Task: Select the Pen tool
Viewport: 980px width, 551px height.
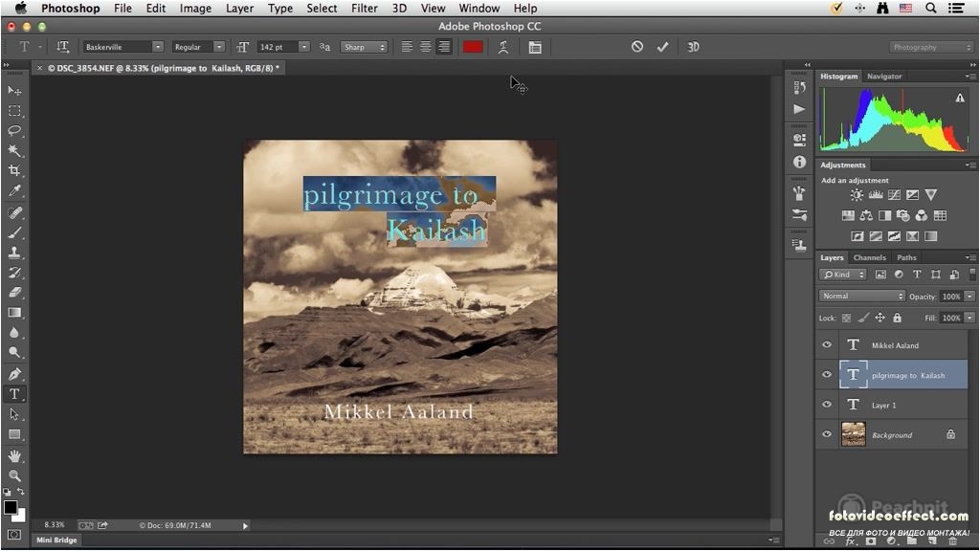Action: pyautogui.click(x=14, y=374)
